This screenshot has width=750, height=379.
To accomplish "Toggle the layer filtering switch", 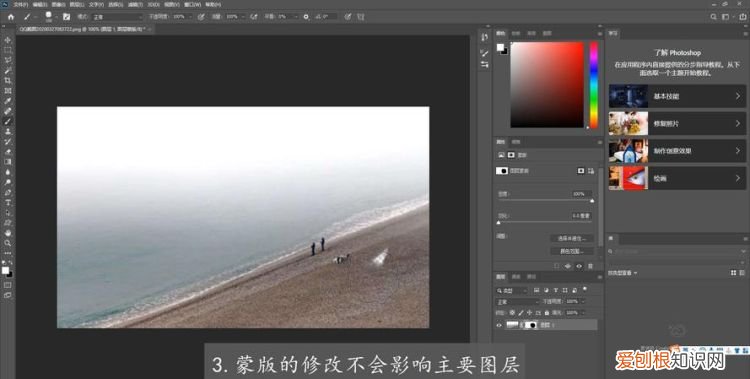I will click(x=585, y=290).
